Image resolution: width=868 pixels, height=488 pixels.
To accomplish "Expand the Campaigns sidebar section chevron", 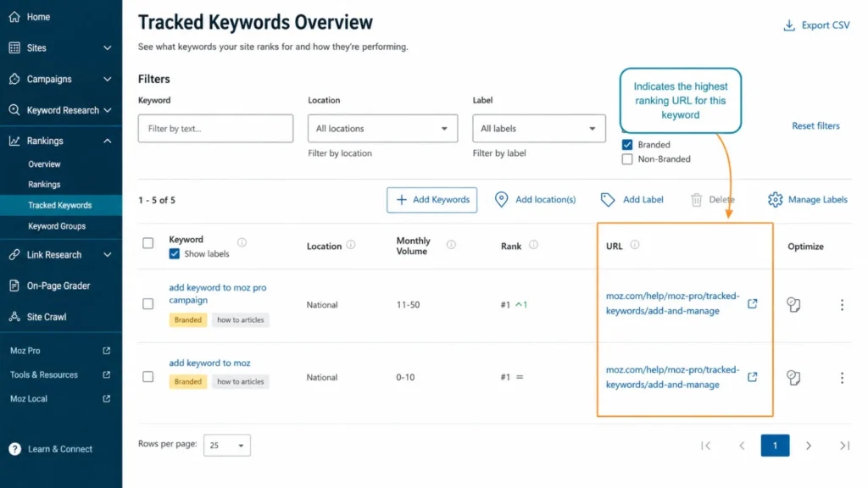I will click(108, 79).
